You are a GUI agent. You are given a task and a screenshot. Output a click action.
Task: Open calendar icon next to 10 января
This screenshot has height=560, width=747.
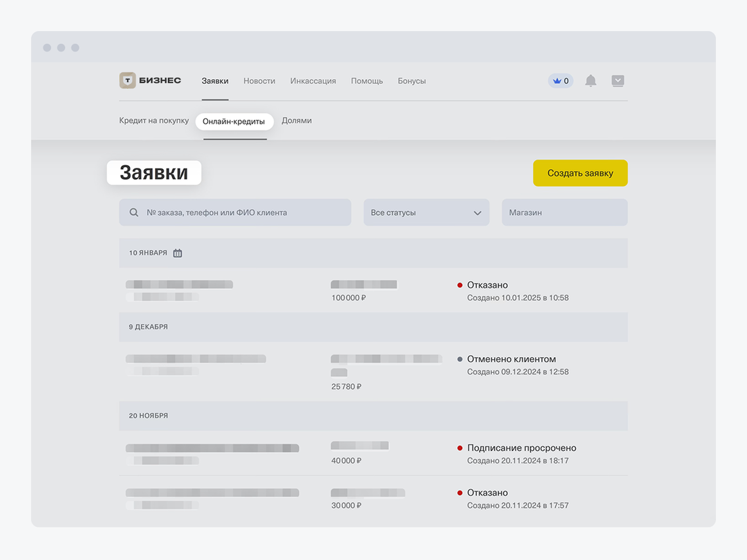pos(177,253)
